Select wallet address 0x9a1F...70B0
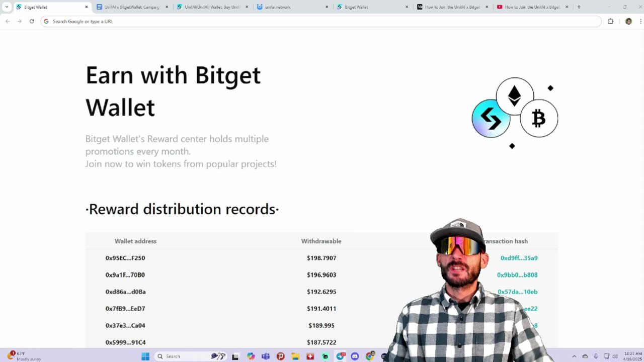 click(125, 275)
